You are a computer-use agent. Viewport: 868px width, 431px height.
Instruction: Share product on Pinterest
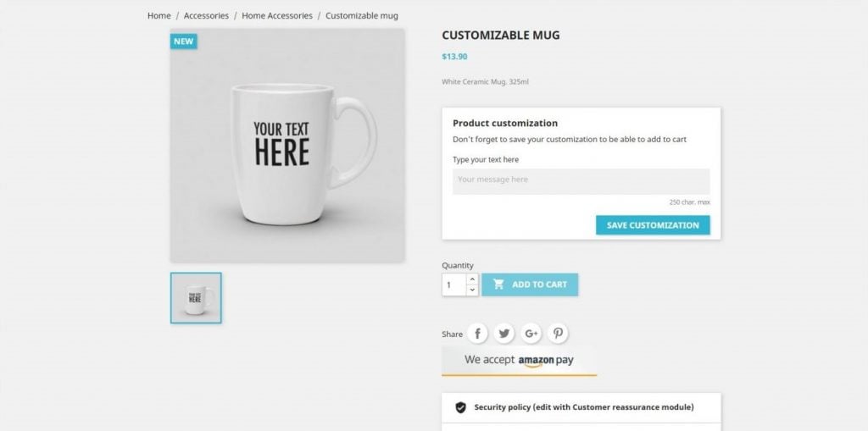pyautogui.click(x=558, y=334)
